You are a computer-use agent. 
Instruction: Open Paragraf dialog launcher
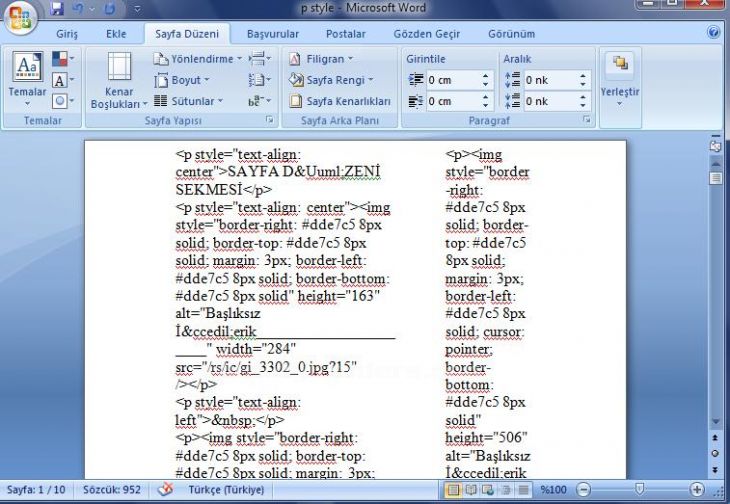pyautogui.click(x=587, y=120)
